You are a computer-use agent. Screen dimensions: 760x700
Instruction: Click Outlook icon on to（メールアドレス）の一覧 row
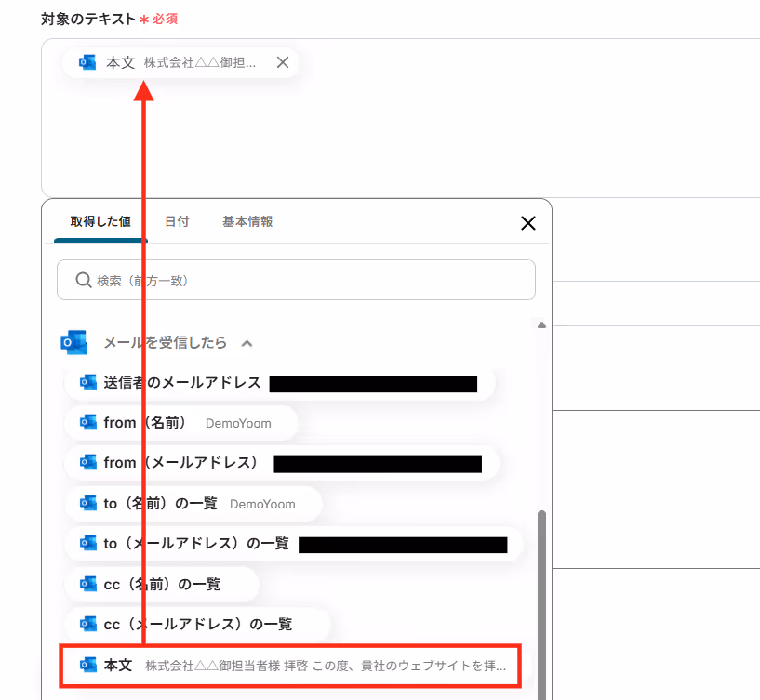(x=87, y=543)
